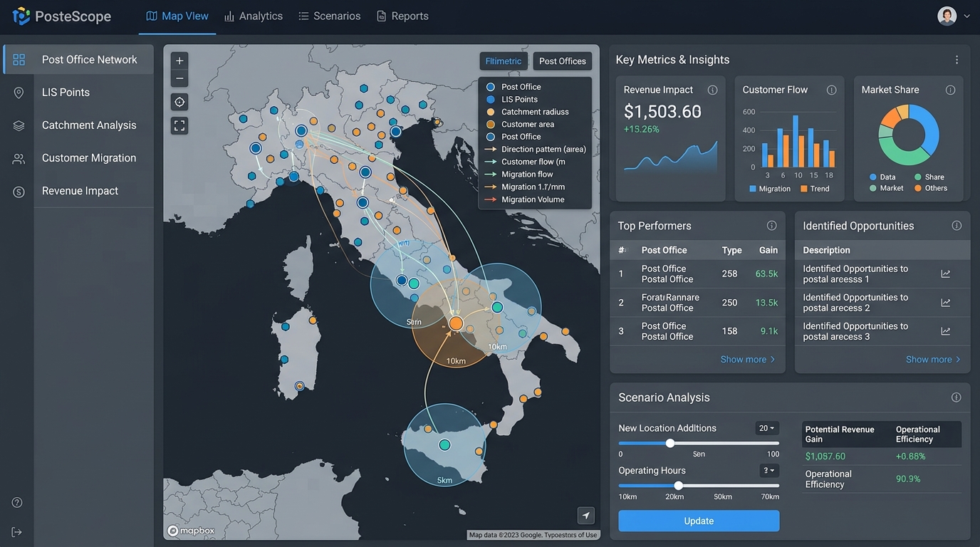
Task: Open New Location Additions dropdown showing 20
Action: pos(767,428)
